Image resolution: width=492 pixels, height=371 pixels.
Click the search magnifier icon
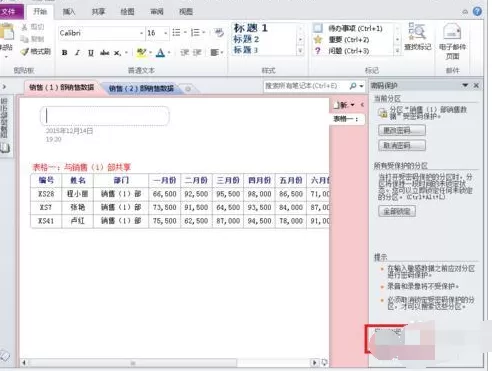coord(353,86)
